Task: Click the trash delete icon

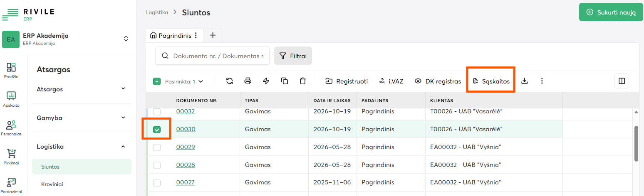Action: click(303, 81)
